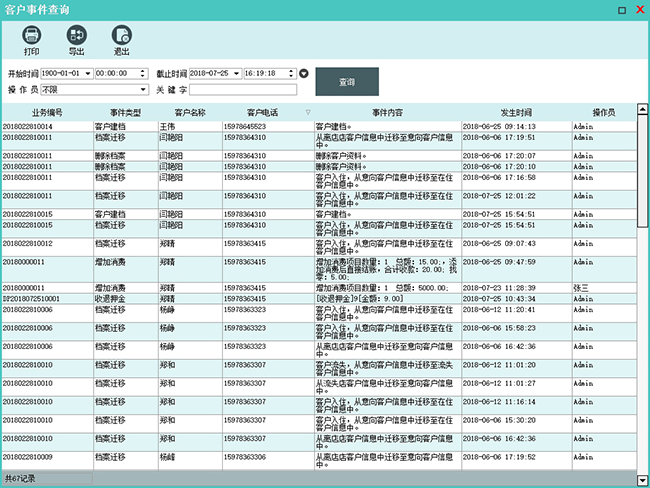Click the end time 16:19:18 spinner
This screenshot has width=650, height=488.
(x=291, y=73)
